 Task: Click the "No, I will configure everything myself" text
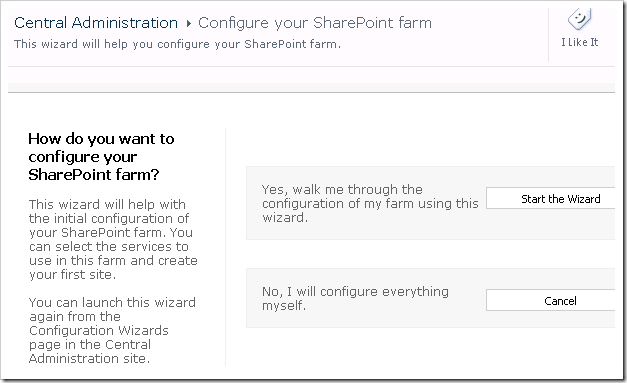pyautogui.click(x=355, y=298)
